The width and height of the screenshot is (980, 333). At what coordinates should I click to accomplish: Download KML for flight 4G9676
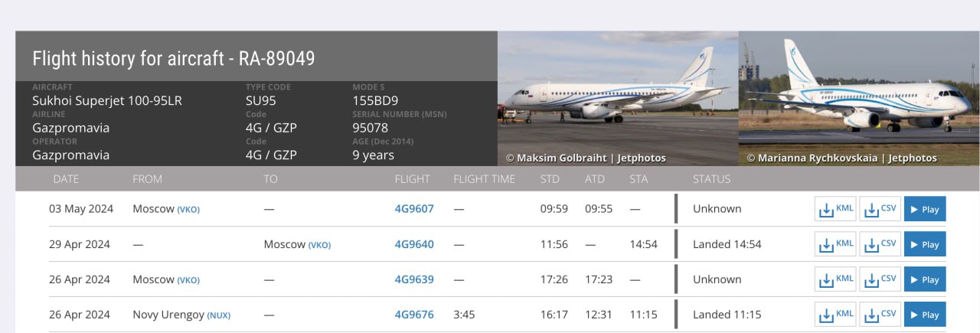pos(835,315)
